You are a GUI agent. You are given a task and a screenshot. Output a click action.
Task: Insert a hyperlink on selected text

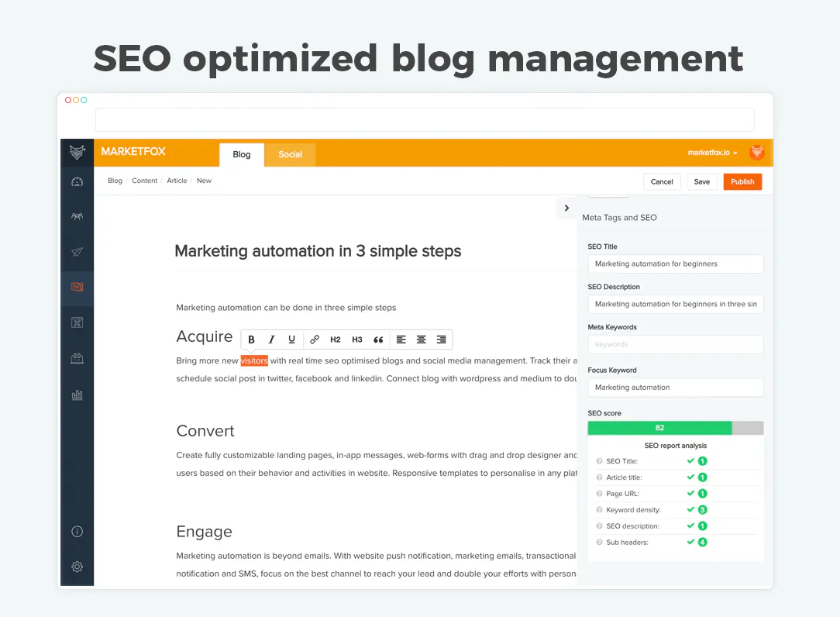315,340
